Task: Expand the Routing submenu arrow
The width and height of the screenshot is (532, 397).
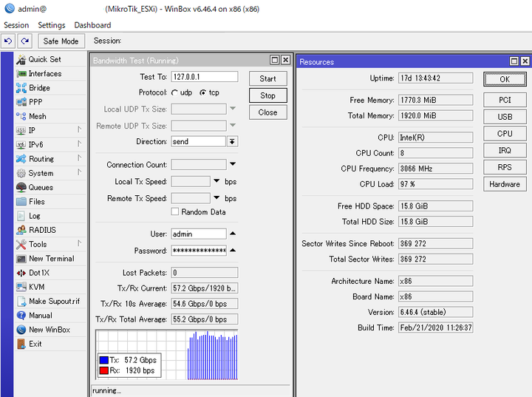Action: (x=79, y=158)
